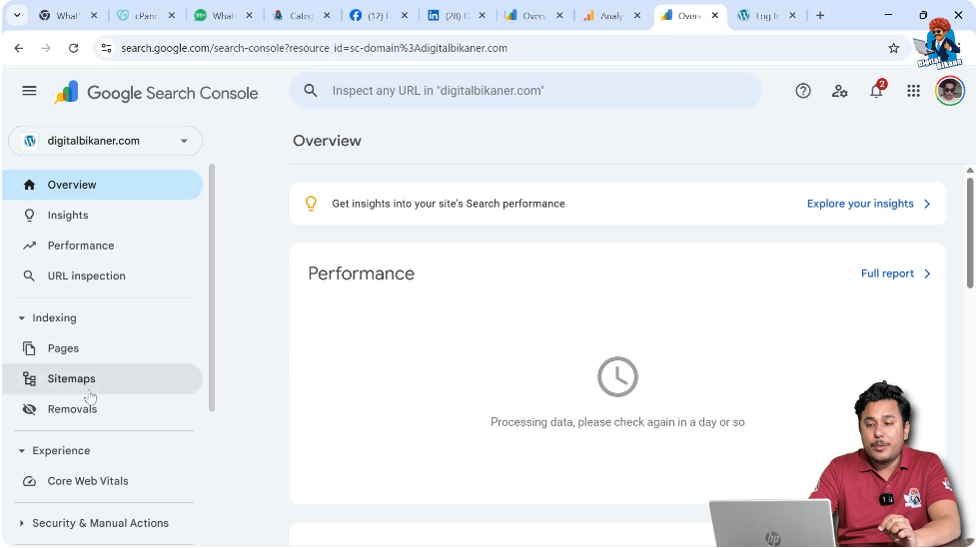The width and height of the screenshot is (980, 548).
Task: Open the notifications bell with badge
Action: coord(877,91)
